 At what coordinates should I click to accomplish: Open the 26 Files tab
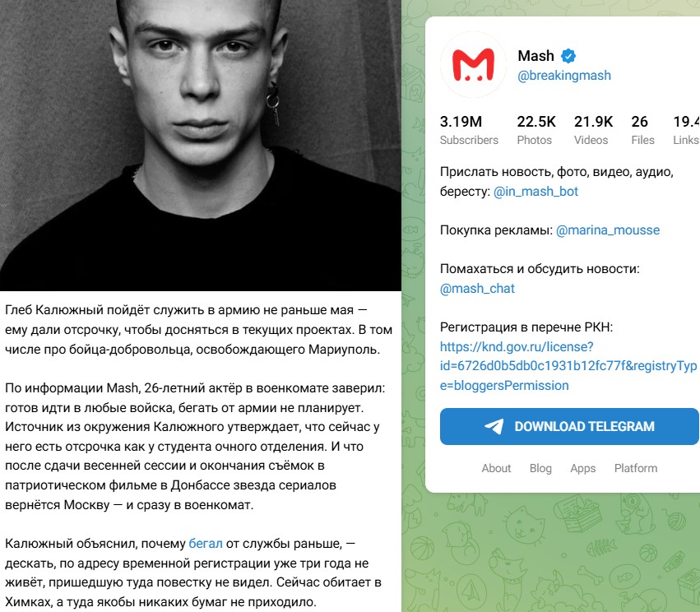(642, 130)
